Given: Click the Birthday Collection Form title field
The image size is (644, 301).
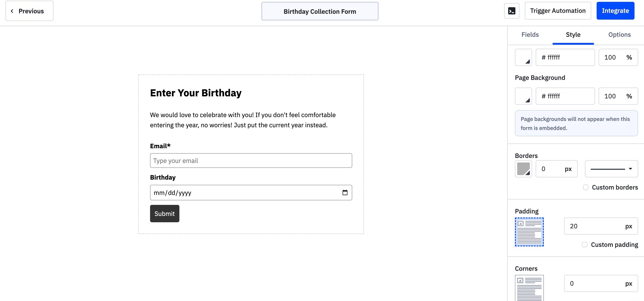Looking at the screenshot, I should [x=320, y=11].
